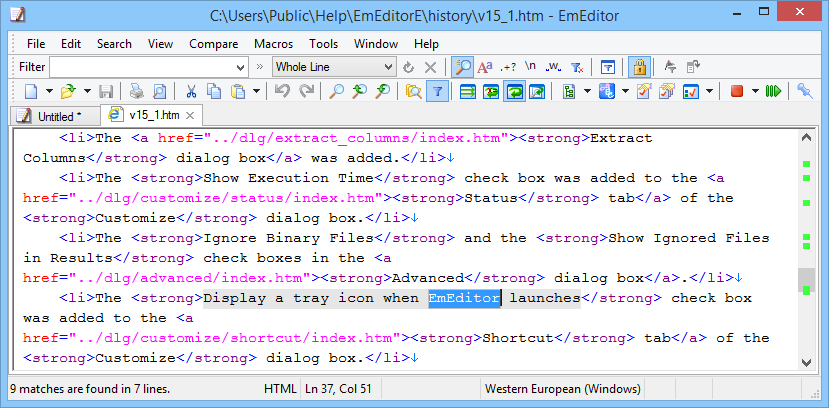This screenshot has height=408, width=829.
Task: Click the Refresh filter arrow icon
Action: [408, 67]
